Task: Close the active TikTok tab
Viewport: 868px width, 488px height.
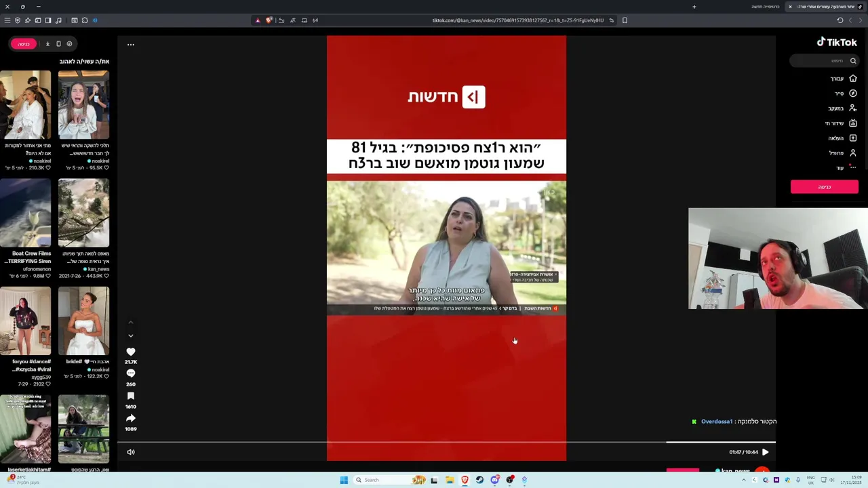Action: 790,7
